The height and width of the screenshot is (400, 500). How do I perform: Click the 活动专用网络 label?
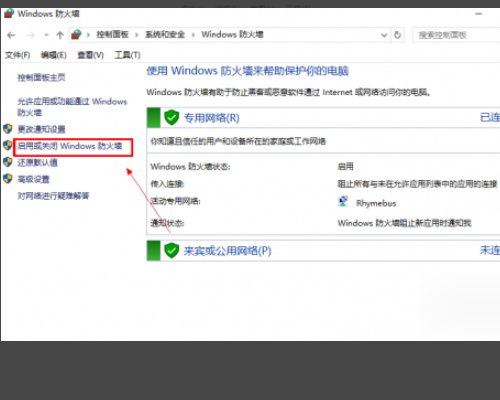[175, 201]
